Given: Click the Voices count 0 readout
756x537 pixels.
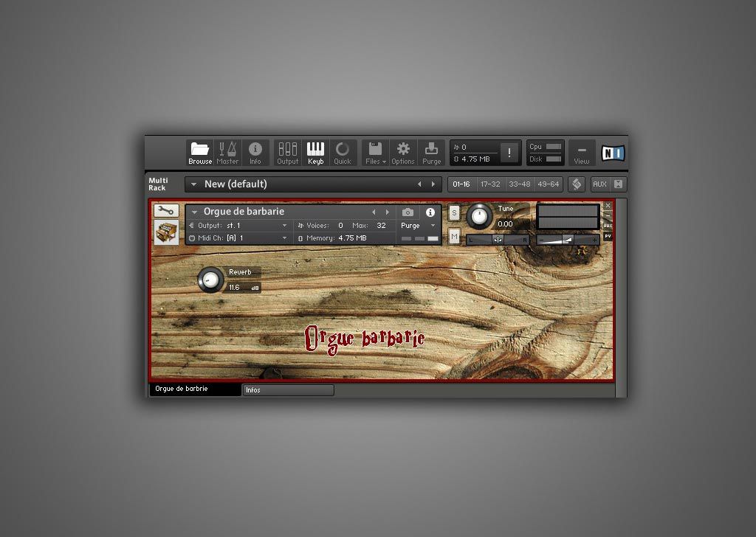Looking at the screenshot, I should pos(340,226).
